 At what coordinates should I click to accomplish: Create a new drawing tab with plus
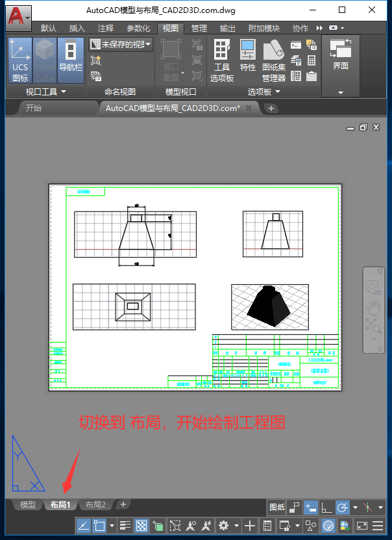coord(271,108)
